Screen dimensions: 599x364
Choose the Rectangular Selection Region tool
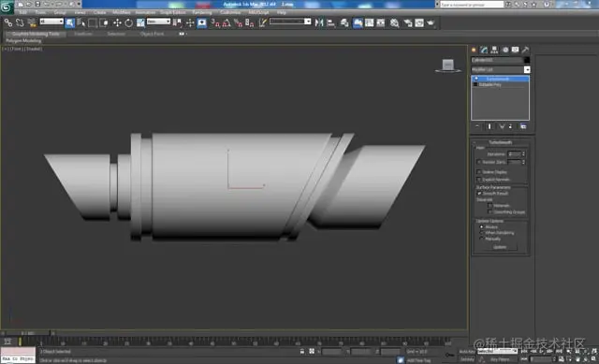tap(93, 22)
